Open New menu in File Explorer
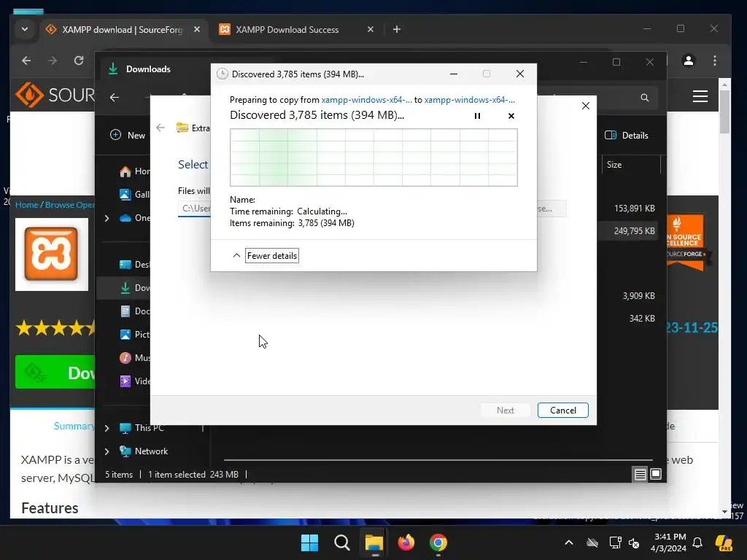Screen dimensions: 747x560 click(x=128, y=135)
